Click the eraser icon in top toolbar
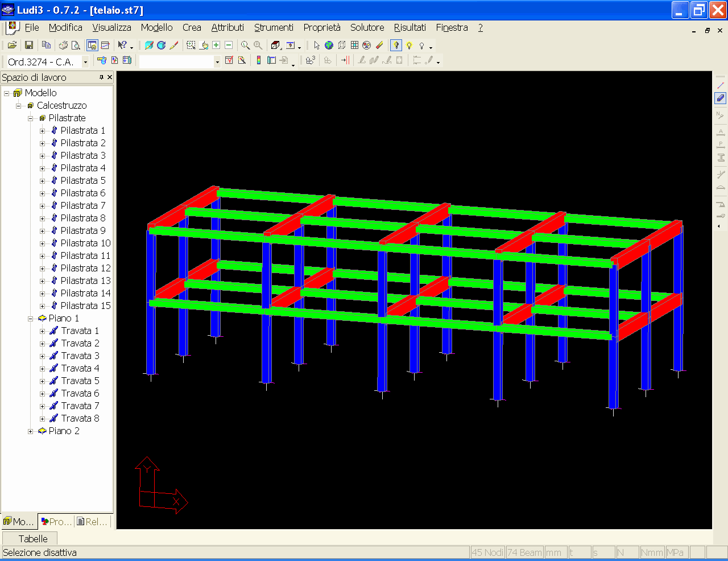 tap(379, 45)
